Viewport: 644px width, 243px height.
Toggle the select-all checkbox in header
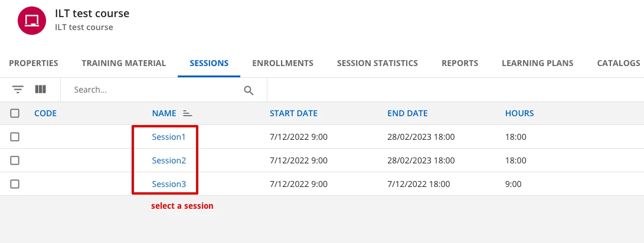15,113
